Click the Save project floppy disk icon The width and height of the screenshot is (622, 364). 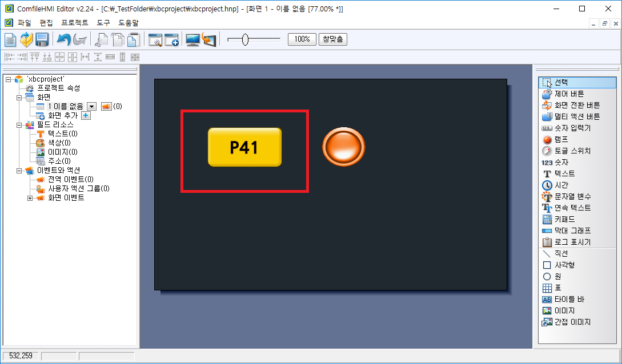(x=42, y=39)
